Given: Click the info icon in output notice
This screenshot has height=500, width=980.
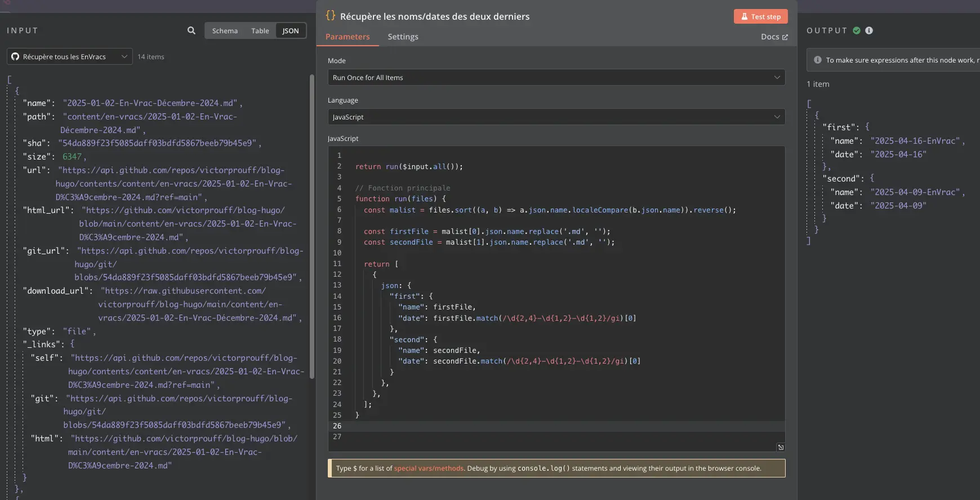Looking at the screenshot, I should point(818,60).
